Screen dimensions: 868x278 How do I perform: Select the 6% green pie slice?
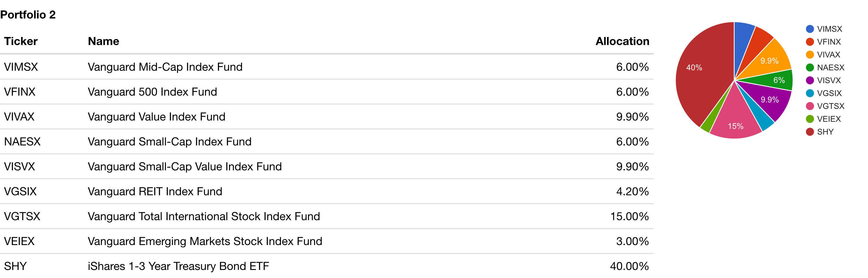coord(775,80)
